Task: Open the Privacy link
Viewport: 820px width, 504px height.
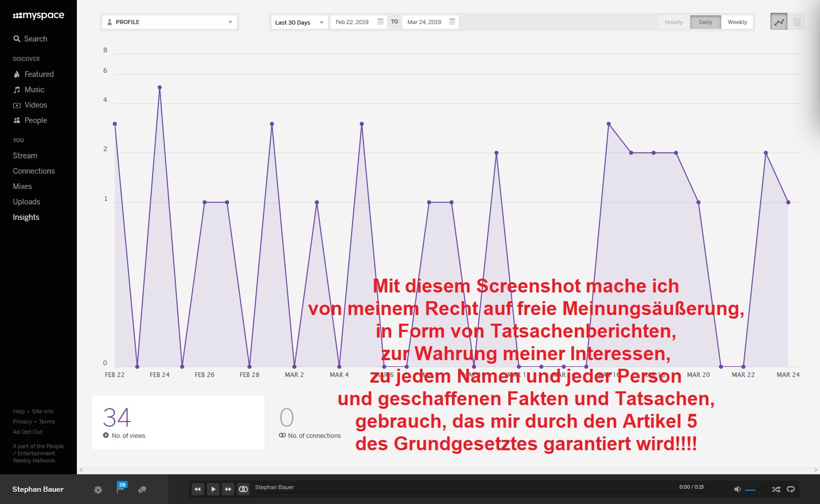Action: click(23, 422)
